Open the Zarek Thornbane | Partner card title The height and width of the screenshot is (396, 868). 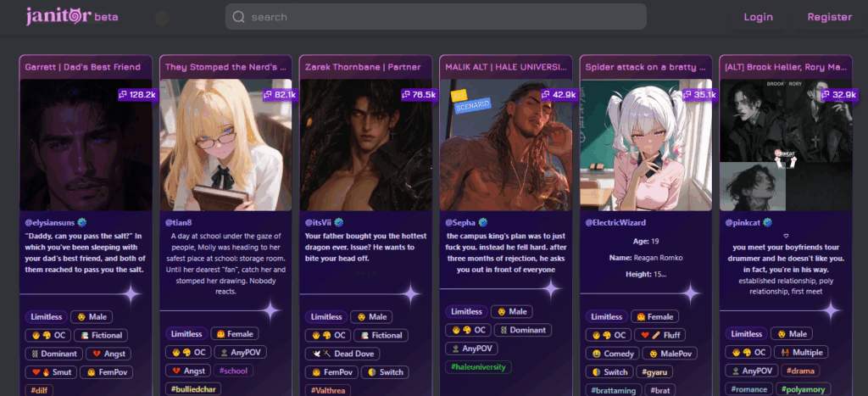coord(363,67)
